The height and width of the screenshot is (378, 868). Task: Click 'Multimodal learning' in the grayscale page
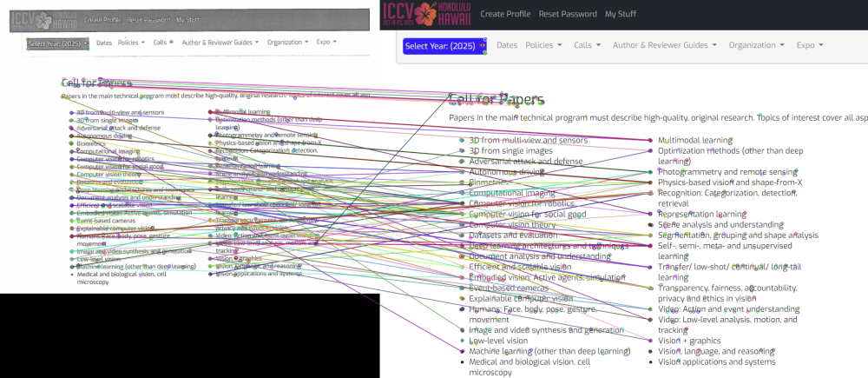(x=242, y=112)
